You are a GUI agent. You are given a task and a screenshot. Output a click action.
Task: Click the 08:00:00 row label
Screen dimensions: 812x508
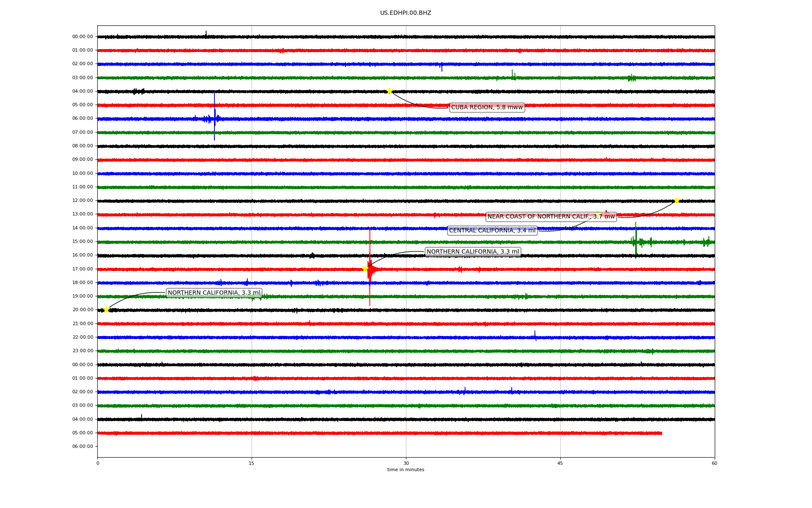[82, 146]
